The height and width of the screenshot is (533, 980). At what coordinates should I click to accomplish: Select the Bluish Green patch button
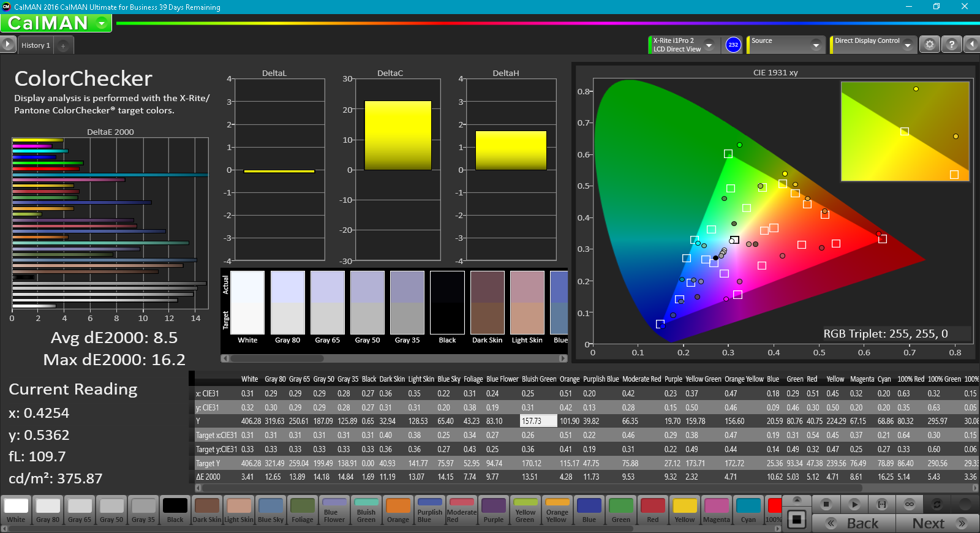(366, 510)
